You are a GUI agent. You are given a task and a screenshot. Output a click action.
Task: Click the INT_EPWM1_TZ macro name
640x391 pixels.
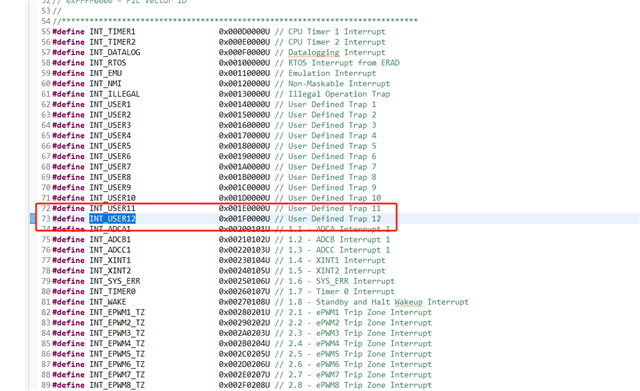(117, 313)
